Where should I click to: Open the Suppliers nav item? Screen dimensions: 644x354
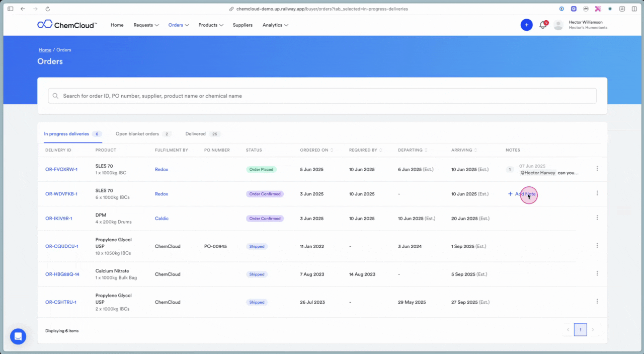[x=243, y=25]
